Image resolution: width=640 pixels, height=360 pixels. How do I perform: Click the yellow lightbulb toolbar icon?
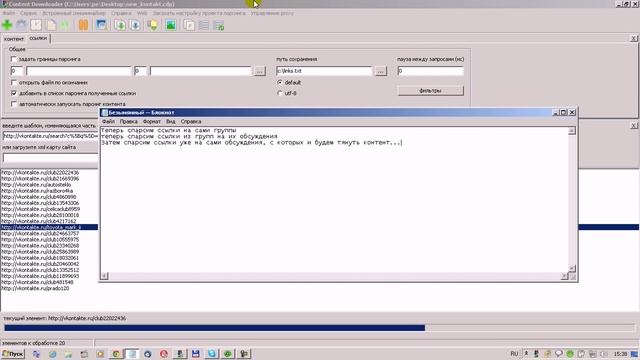(153, 25)
